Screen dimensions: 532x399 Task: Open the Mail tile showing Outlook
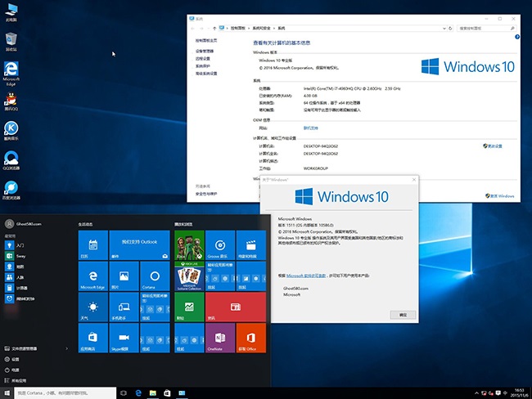(139, 245)
